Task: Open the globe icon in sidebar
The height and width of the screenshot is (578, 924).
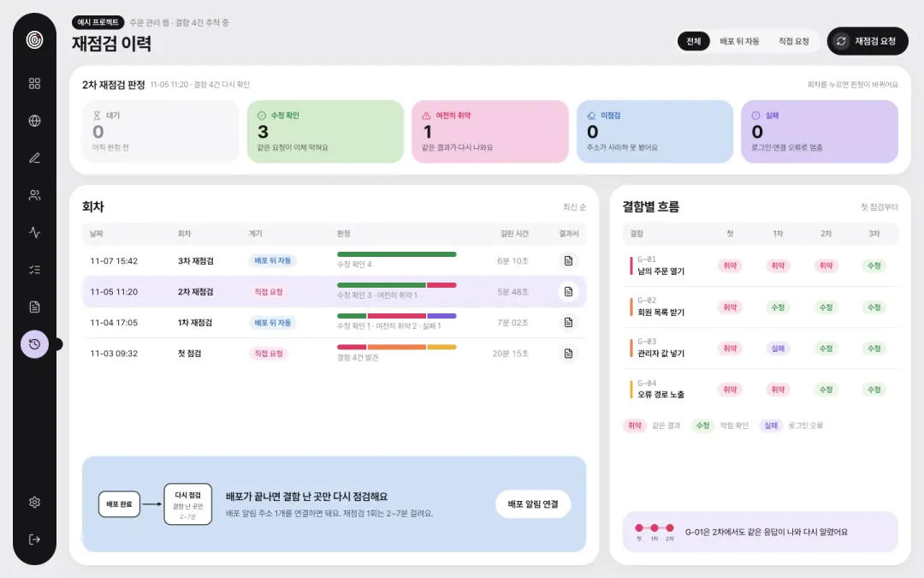Action: tap(35, 121)
